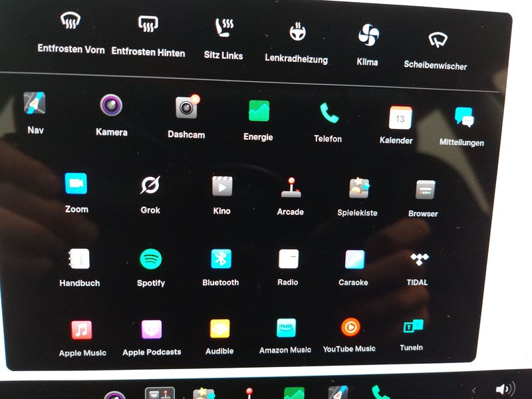Launch Spotify

click(x=151, y=259)
